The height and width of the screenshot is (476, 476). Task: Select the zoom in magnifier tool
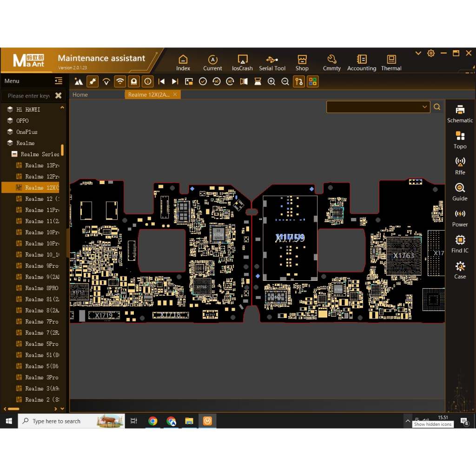click(x=271, y=81)
